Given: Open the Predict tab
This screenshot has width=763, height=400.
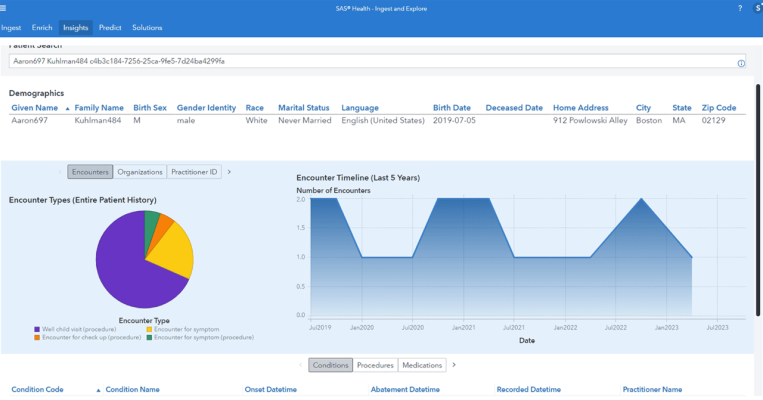Looking at the screenshot, I should [110, 27].
